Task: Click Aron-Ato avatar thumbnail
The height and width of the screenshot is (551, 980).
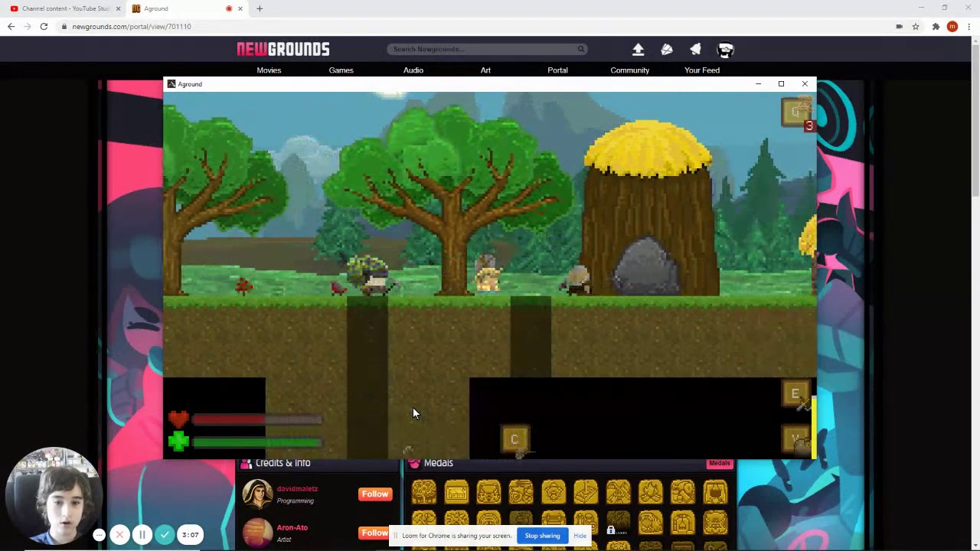Action: pyautogui.click(x=257, y=533)
